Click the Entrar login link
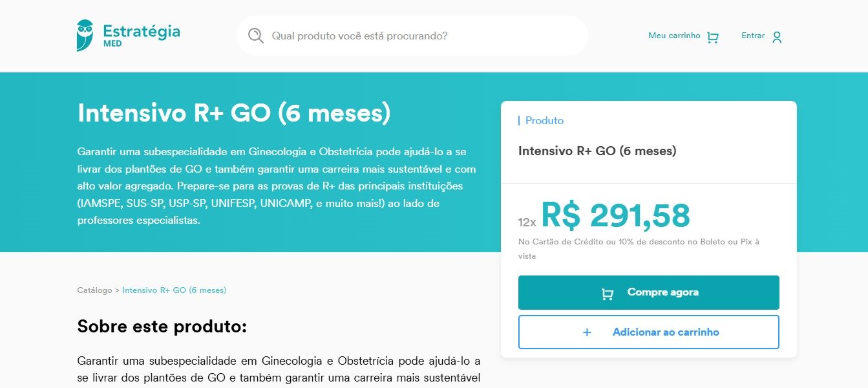Viewport: 868px width, 388px height. pyautogui.click(x=753, y=36)
